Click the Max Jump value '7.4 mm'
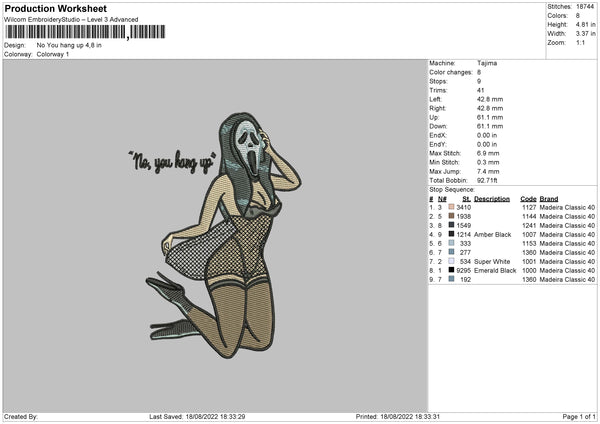This screenshot has height=424, width=600. click(x=488, y=171)
